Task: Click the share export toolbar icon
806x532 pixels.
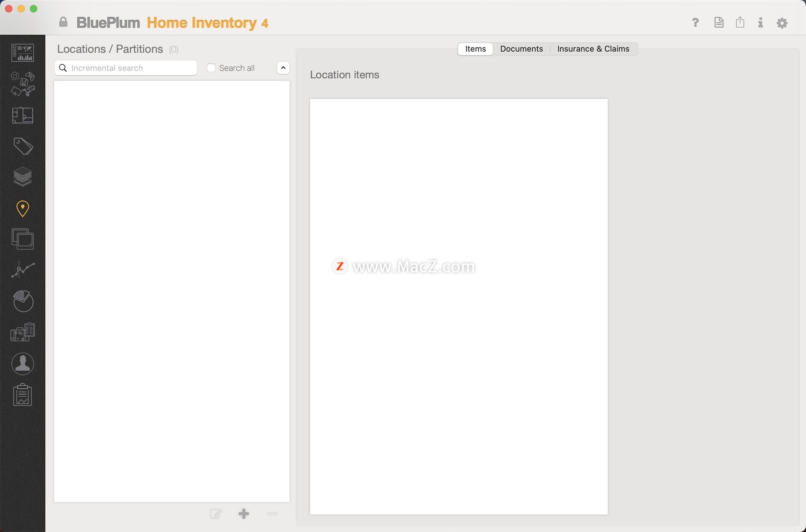Action: pos(740,22)
